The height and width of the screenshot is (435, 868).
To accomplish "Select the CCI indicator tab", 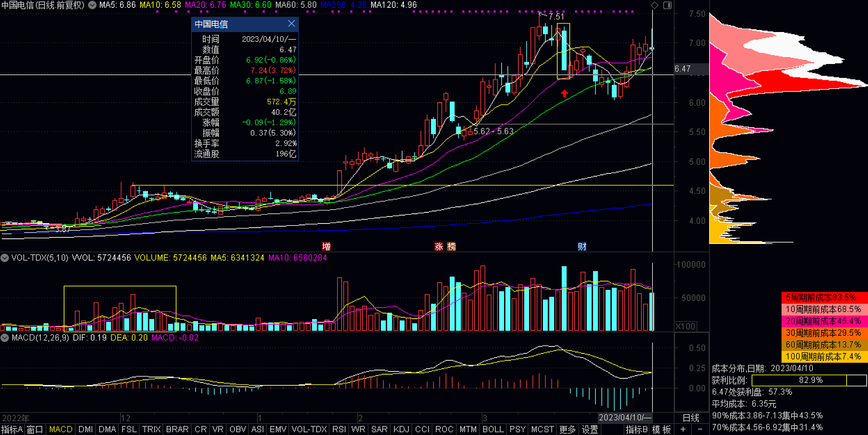I will [x=422, y=429].
